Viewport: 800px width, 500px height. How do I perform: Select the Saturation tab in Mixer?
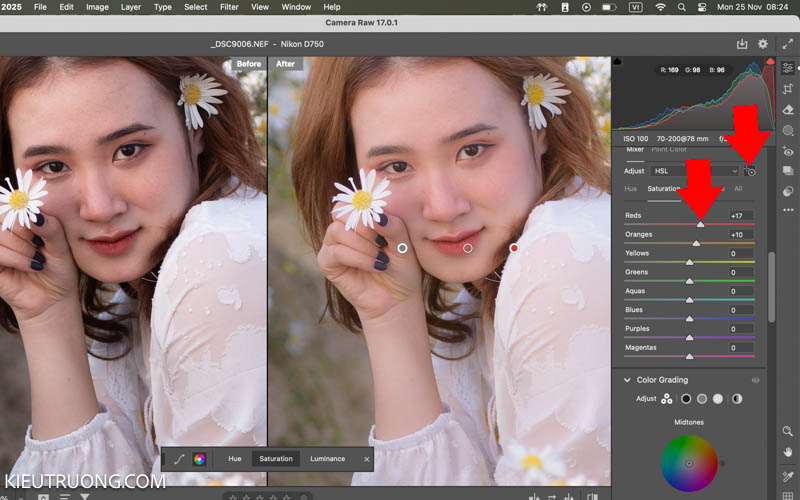(664, 189)
